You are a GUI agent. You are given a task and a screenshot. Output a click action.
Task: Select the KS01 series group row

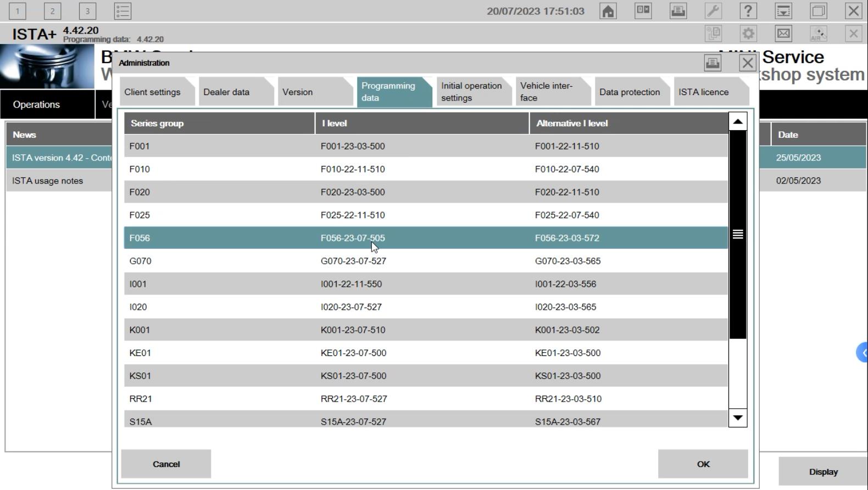(x=426, y=376)
